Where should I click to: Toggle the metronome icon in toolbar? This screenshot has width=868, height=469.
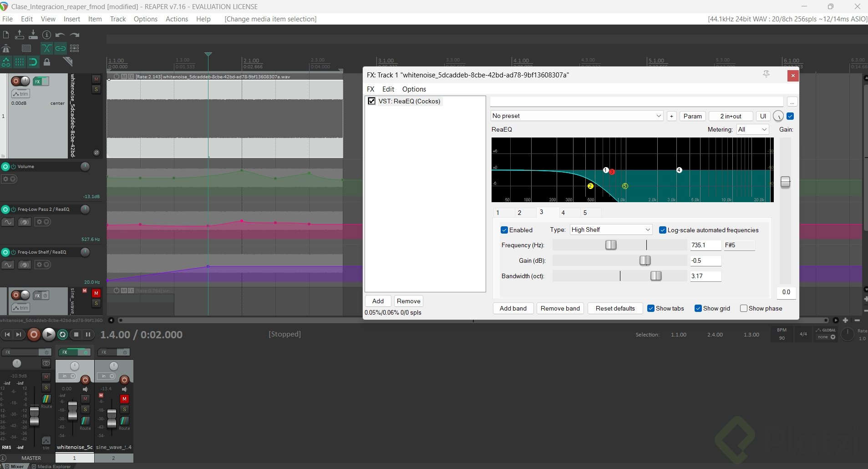(x=6, y=48)
